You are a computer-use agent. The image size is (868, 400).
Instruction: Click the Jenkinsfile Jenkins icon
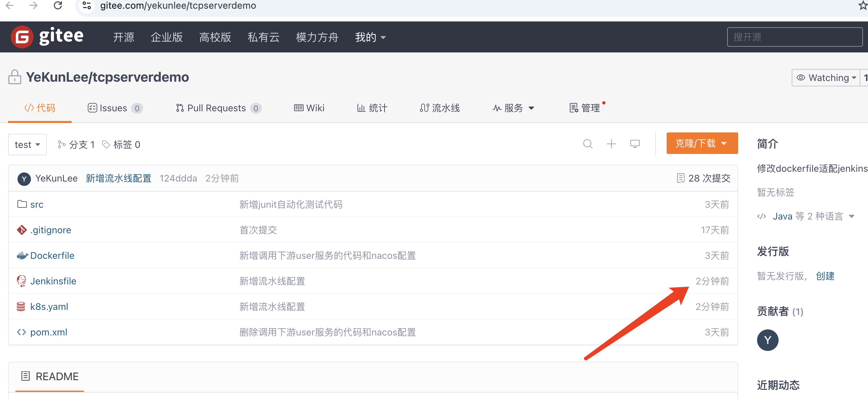coord(22,281)
